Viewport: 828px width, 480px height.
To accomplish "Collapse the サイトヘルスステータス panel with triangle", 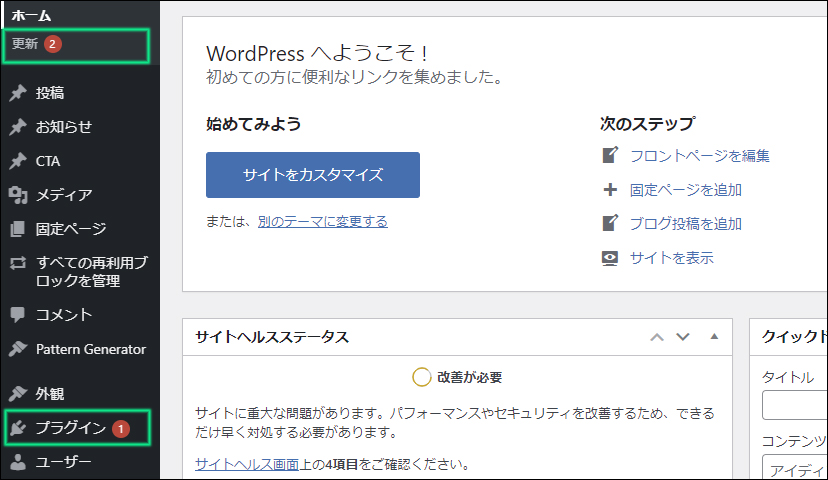I will click(x=714, y=337).
